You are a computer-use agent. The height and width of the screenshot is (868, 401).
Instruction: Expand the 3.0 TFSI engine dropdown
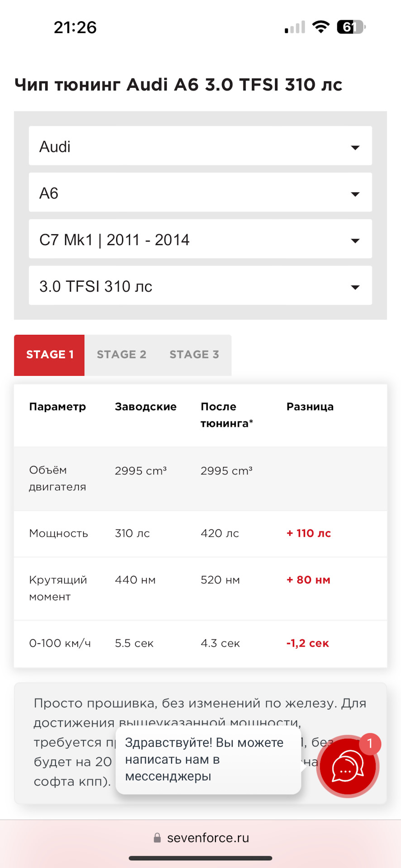coord(200,286)
